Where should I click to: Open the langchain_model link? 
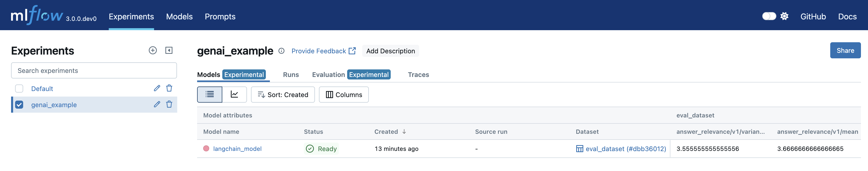coord(237,149)
